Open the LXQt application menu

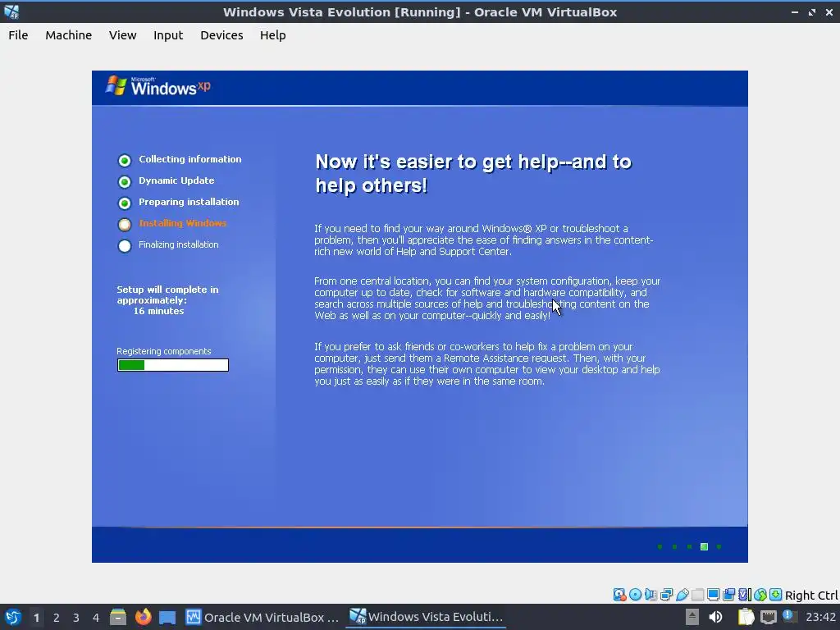[x=13, y=617]
